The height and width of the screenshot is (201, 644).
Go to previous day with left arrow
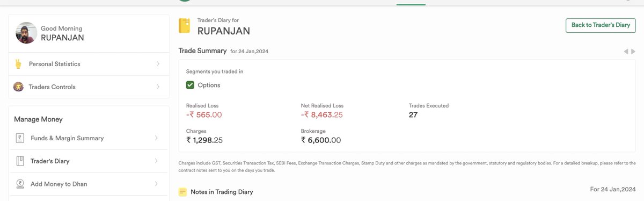(626, 52)
